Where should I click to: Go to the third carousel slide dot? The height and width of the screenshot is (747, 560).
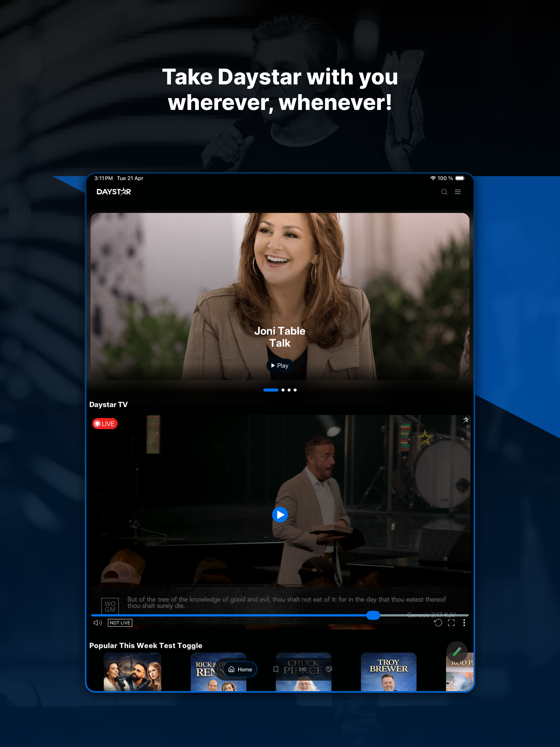click(x=289, y=390)
